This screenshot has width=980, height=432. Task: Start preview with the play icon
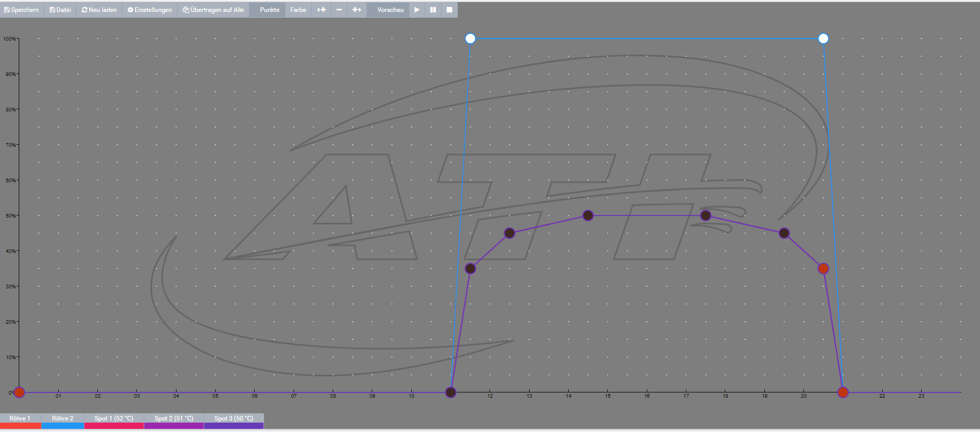[417, 10]
